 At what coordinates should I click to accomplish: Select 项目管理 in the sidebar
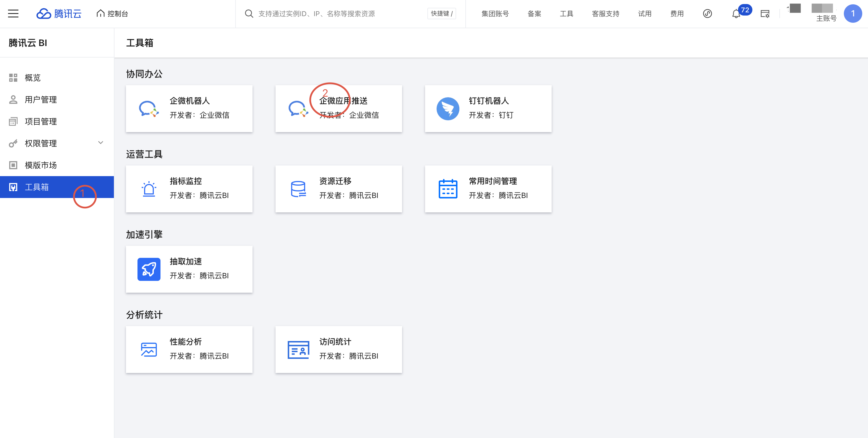pos(41,121)
